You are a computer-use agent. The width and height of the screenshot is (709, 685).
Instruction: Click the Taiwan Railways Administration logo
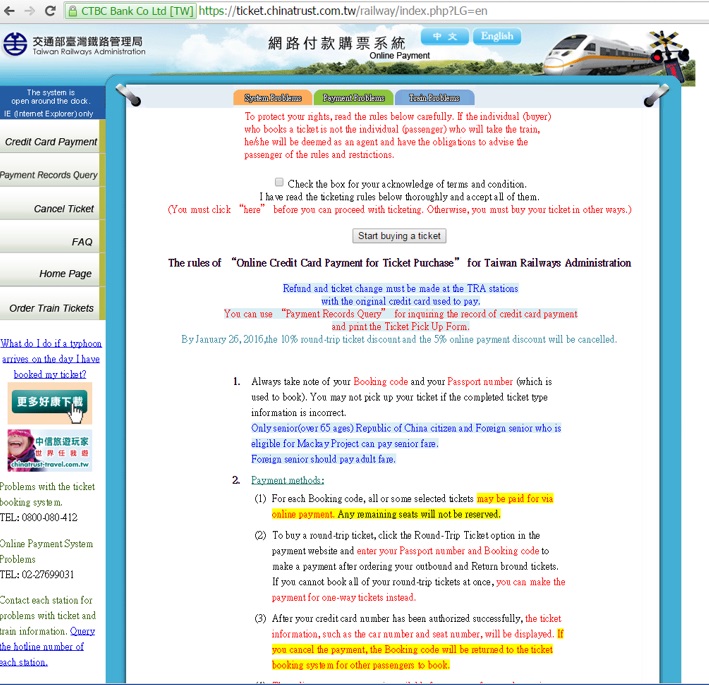tap(74, 45)
